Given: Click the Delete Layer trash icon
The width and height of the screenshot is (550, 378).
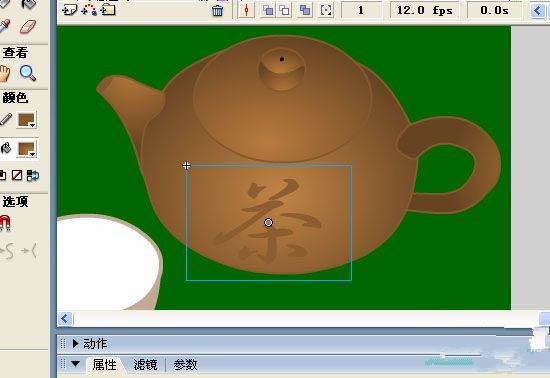Looking at the screenshot, I should (217, 11).
